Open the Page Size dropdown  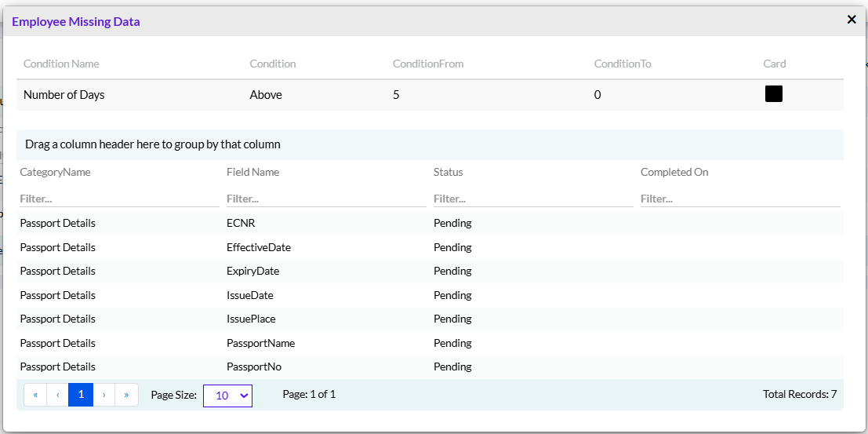[x=227, y=396]
